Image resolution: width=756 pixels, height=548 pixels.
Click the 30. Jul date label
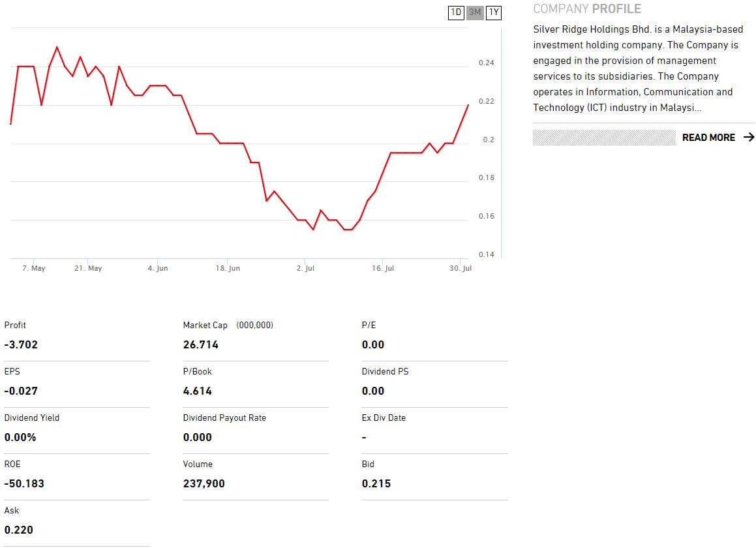point(461,268)
